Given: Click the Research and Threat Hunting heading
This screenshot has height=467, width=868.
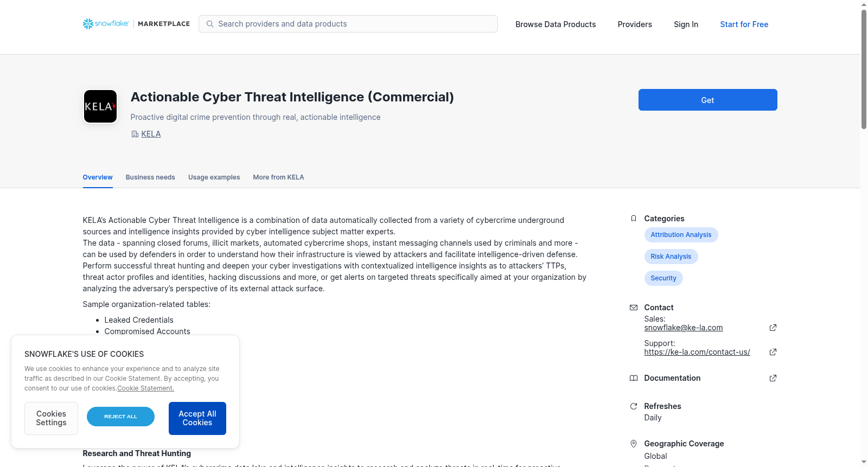Looking at the screenshot, I should tap(137, 453).
